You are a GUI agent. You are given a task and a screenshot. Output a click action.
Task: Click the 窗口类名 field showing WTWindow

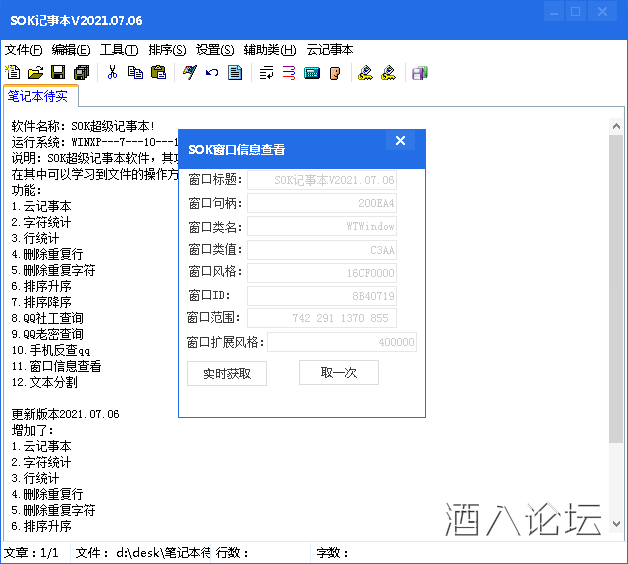click(322, 226)
